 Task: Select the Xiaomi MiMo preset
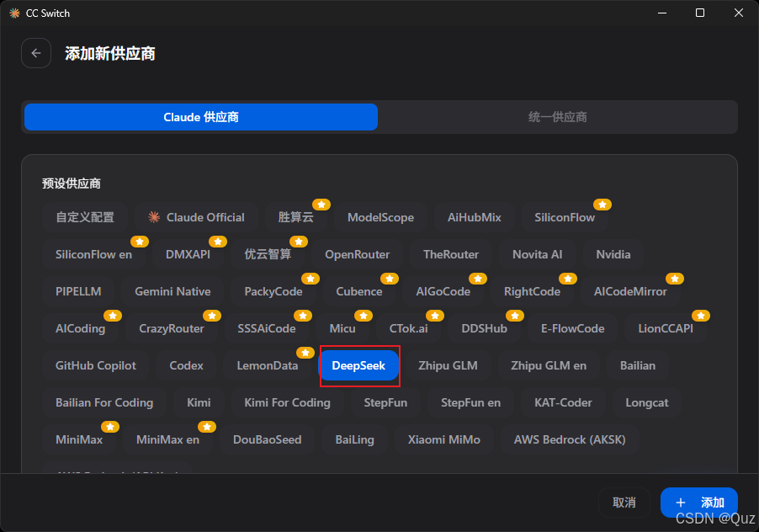click(x=444, y=440)
